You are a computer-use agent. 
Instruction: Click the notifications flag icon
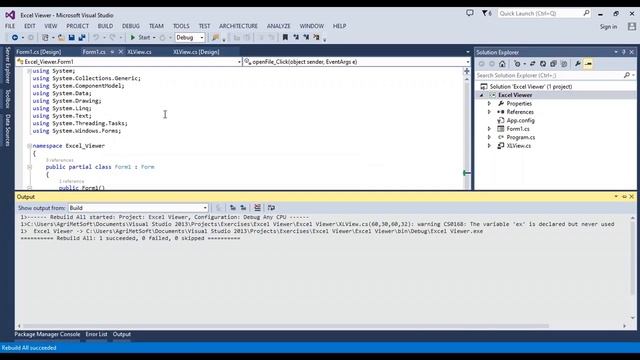coord(486,13)
